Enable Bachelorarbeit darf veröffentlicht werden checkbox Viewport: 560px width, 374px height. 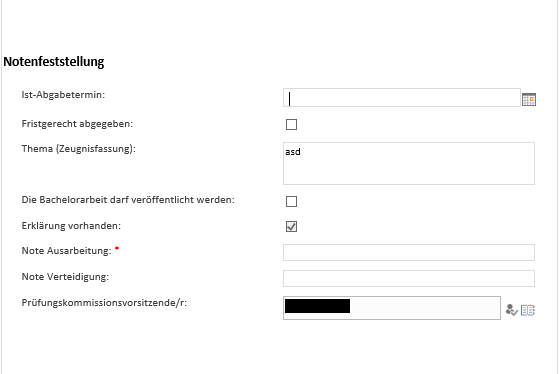pyautogui.click(x=291, y=201)
